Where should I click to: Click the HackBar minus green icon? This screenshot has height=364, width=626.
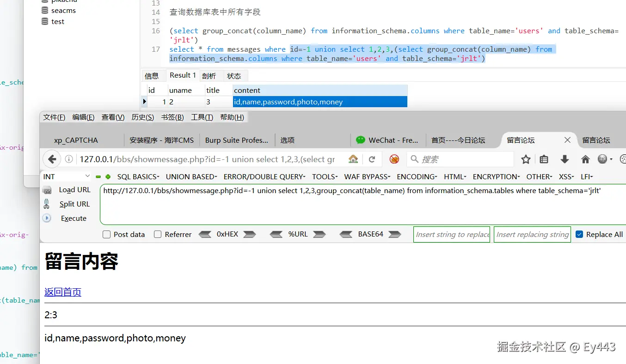[98, 177]
